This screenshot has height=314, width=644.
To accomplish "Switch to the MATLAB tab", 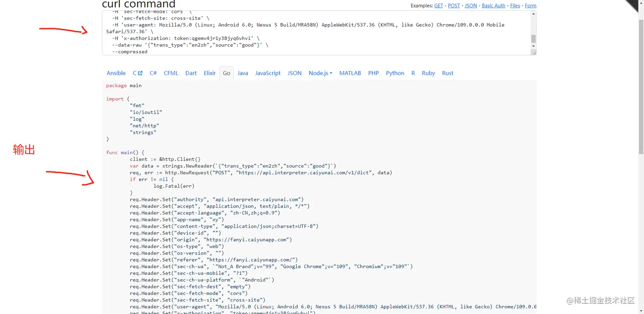I will tap(350, 73).
